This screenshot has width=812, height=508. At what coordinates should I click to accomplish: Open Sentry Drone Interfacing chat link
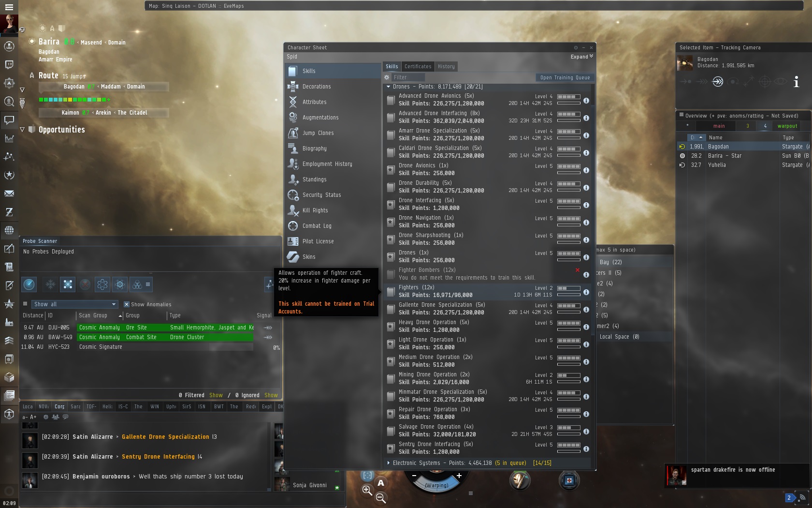[159, 457]
